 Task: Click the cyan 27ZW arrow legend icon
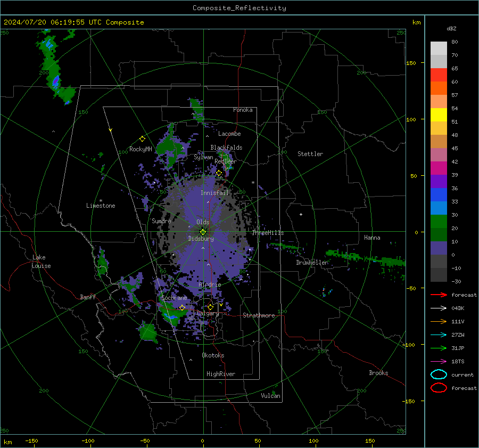(439, 335)
